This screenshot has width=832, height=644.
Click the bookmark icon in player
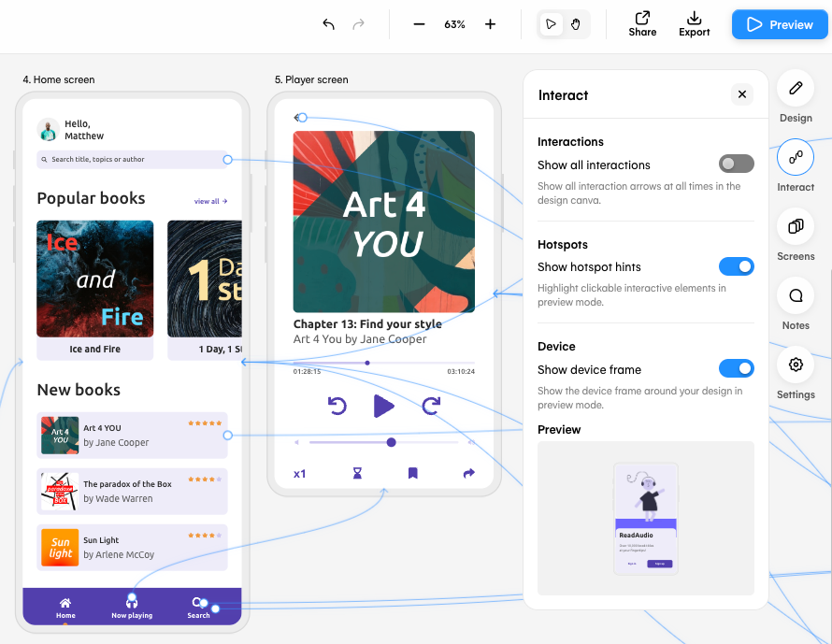point(413,473)
